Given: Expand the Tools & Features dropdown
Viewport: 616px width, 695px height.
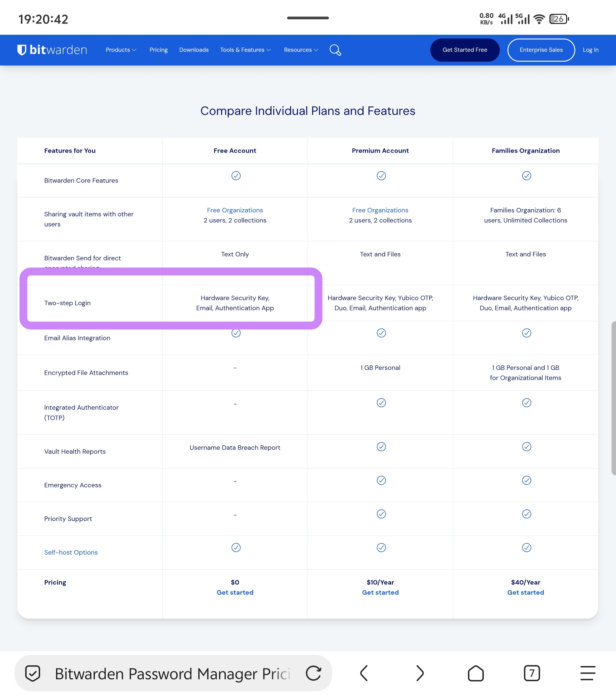Looking at the screenshot, I should 246,50.
